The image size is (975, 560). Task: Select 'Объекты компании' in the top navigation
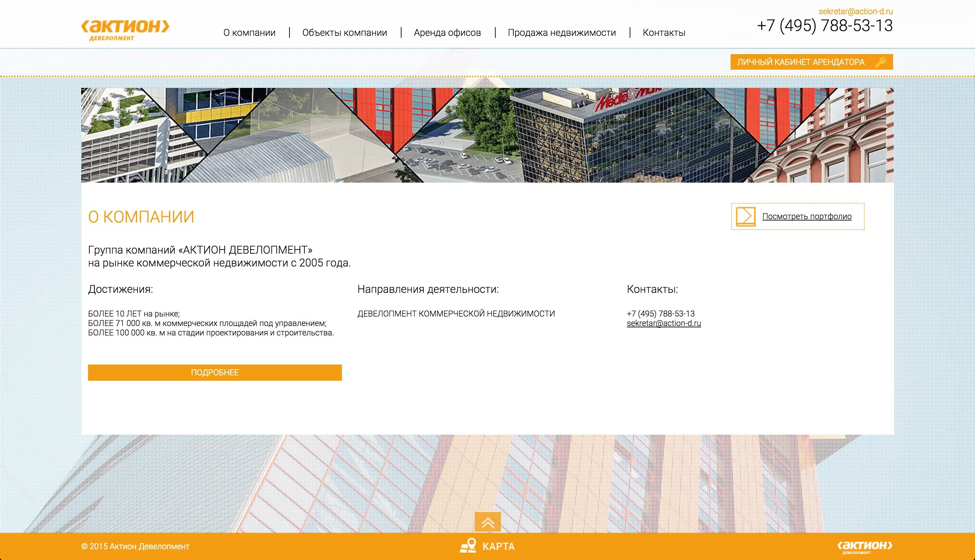pyautogui.click(x=345, y=33)
